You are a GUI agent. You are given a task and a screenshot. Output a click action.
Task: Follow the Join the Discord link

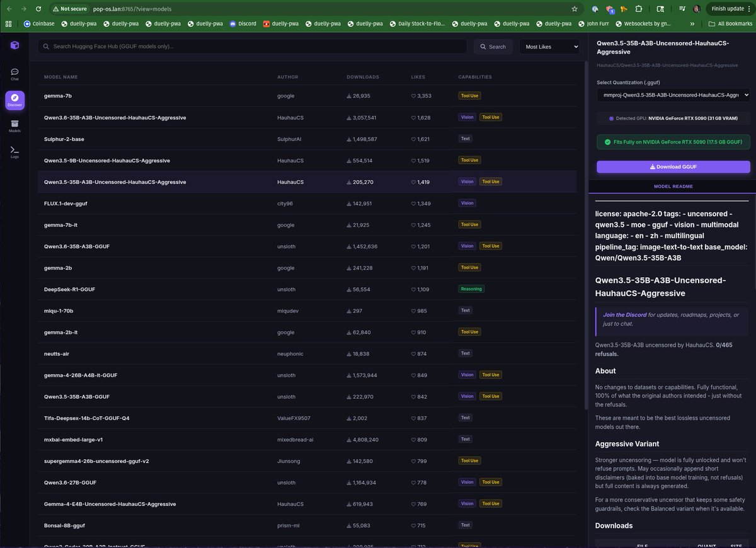[624, 314]
